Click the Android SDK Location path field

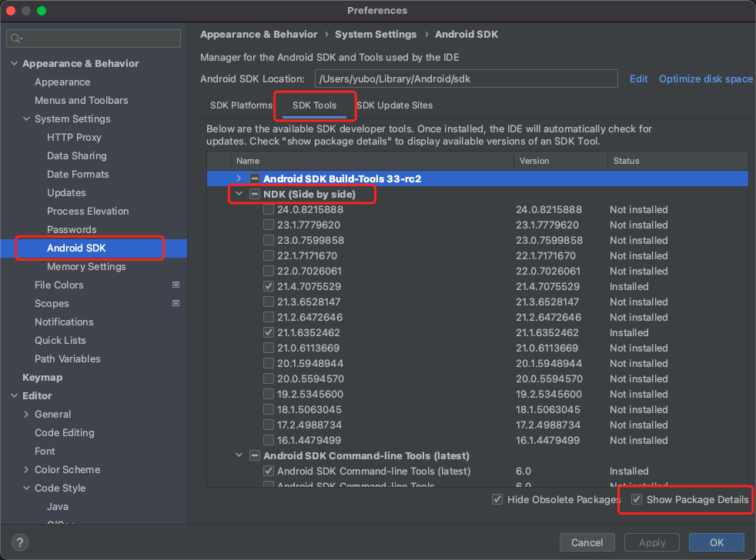point(467,78)
